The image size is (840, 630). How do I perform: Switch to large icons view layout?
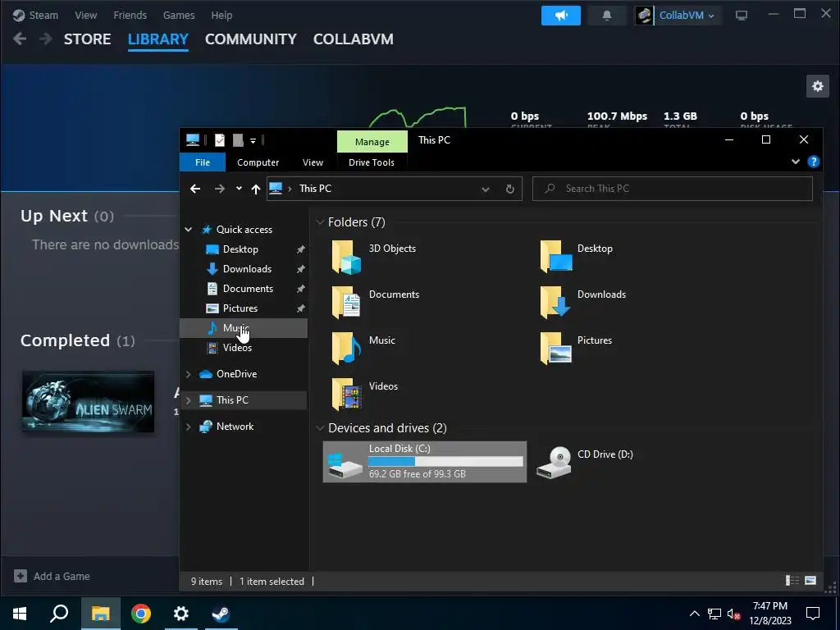coord(810,581)
